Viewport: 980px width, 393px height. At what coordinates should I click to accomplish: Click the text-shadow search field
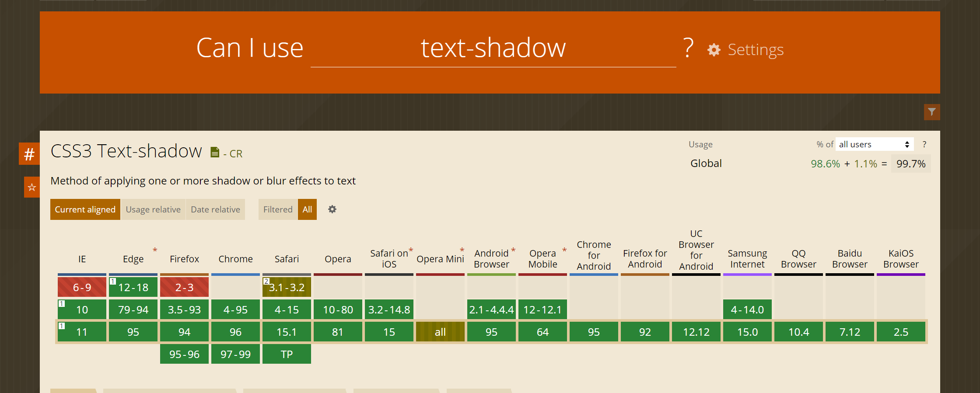point(493,48)
